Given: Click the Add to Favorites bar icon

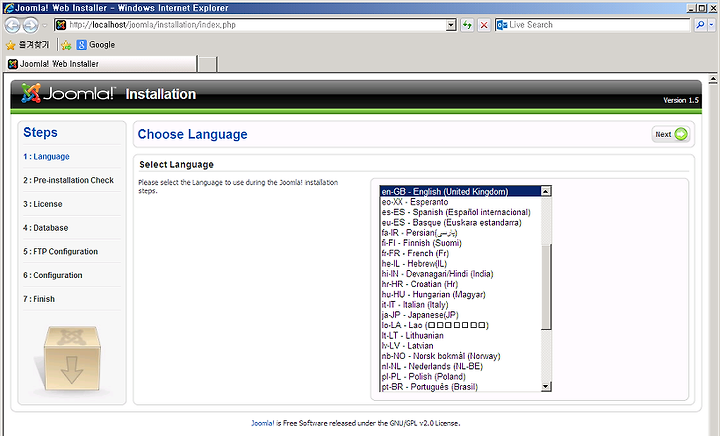Looking at the screenshot, I should tap(66, 45).
